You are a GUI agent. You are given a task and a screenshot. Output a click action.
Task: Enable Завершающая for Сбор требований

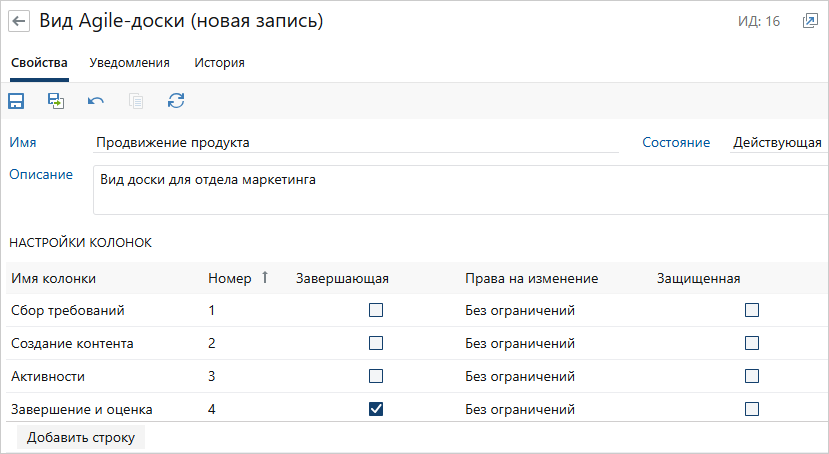pyautogui.click(x=376, y=311)
